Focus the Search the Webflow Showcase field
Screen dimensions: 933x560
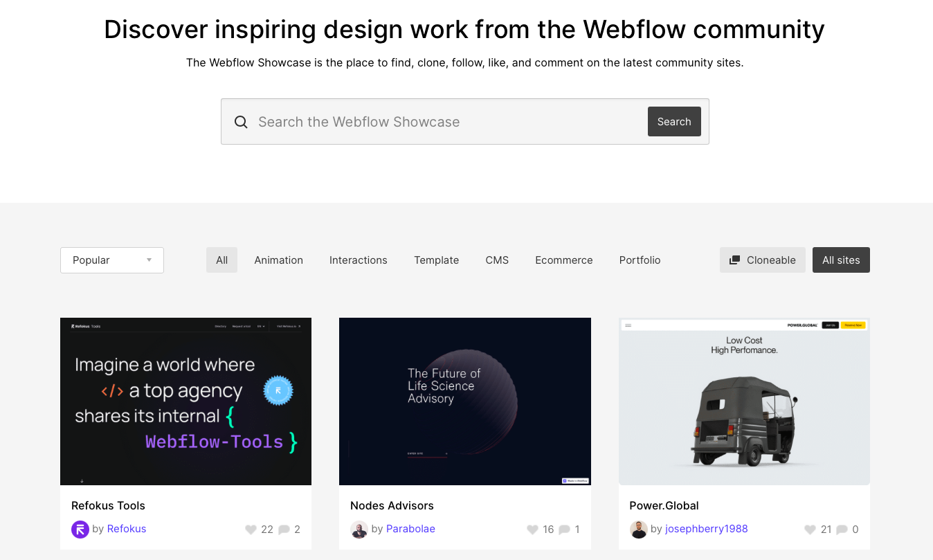pyautogui.click(x=446, y=122)
